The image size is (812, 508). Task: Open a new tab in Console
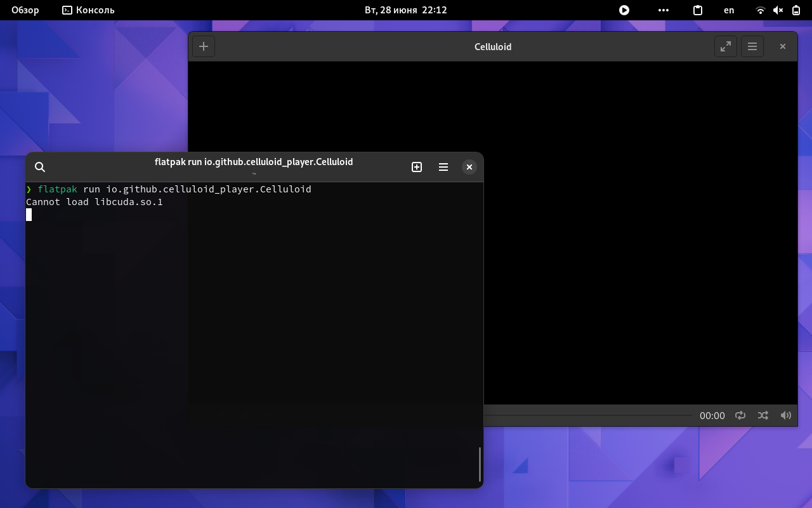point(417,166)
